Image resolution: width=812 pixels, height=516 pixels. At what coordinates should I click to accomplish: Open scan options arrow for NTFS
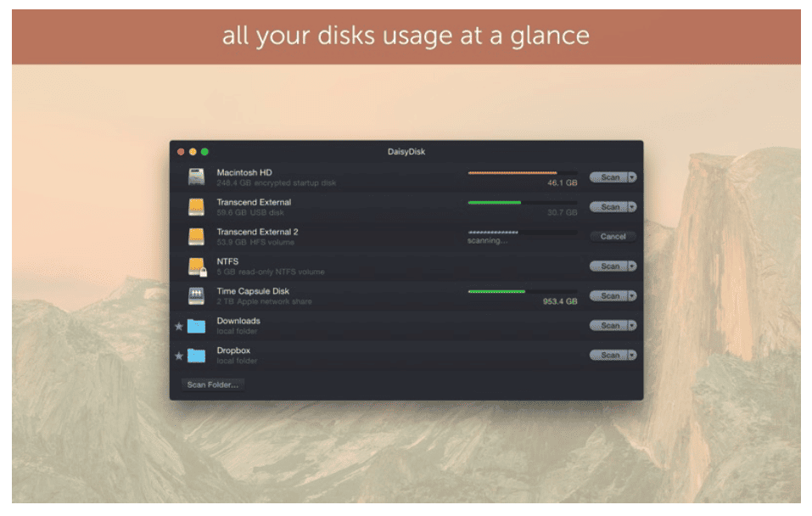[632, 266]
